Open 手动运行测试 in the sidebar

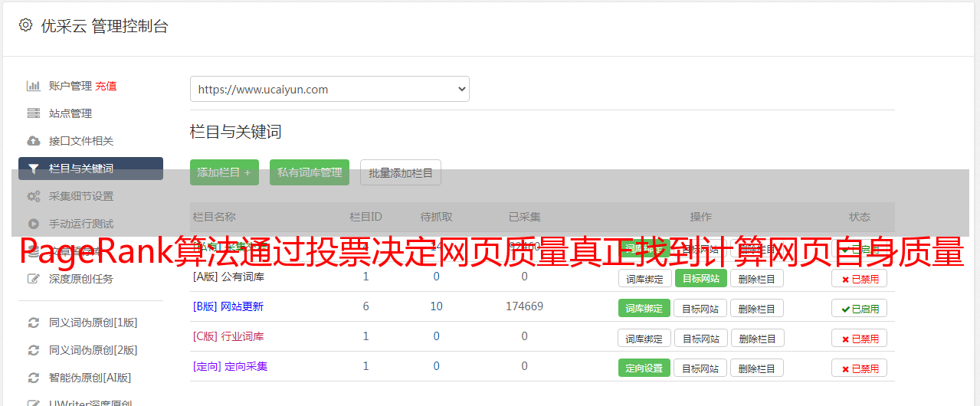(81, 224)
